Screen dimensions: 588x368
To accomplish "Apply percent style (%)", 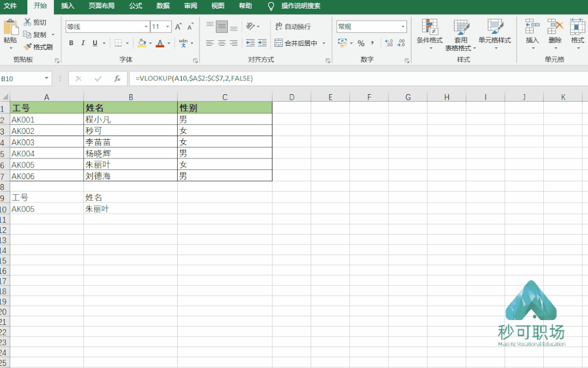I will coord(361,43).
